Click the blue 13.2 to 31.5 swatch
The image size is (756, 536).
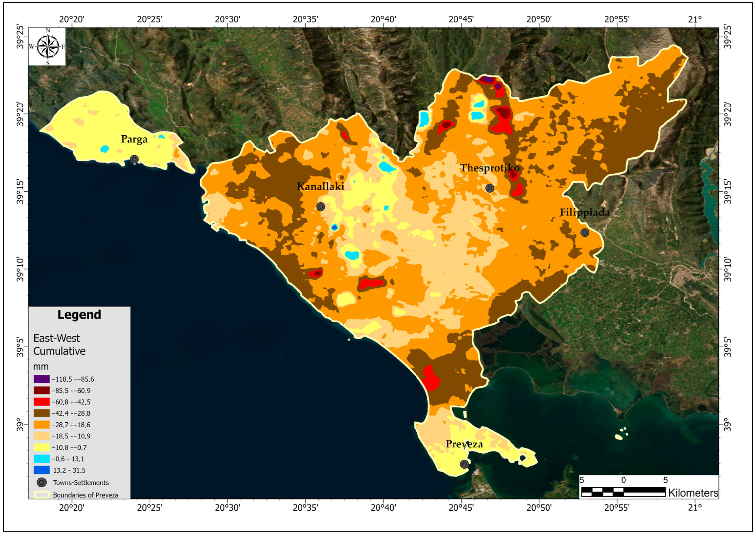point(42,470)
